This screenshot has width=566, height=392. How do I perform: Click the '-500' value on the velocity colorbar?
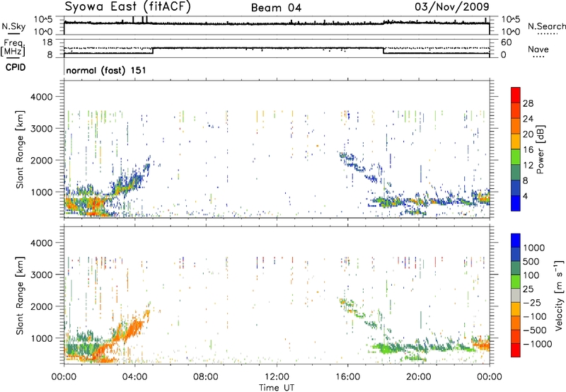point(535,330)
